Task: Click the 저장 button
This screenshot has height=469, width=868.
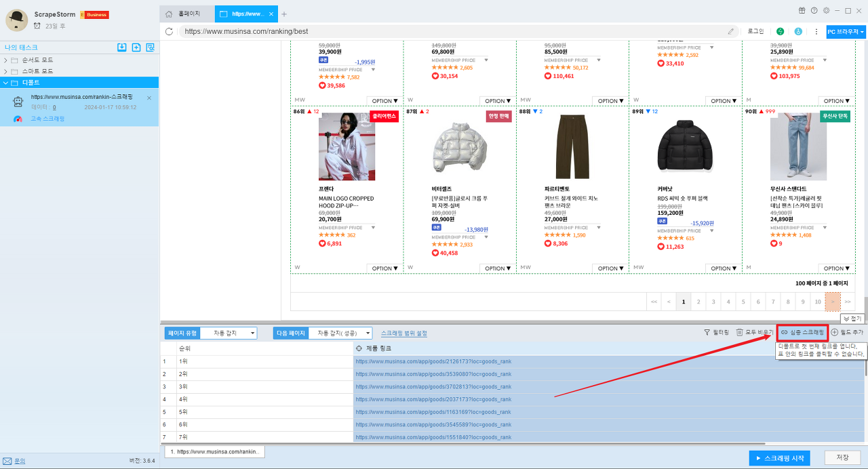Action: [843, 458]
